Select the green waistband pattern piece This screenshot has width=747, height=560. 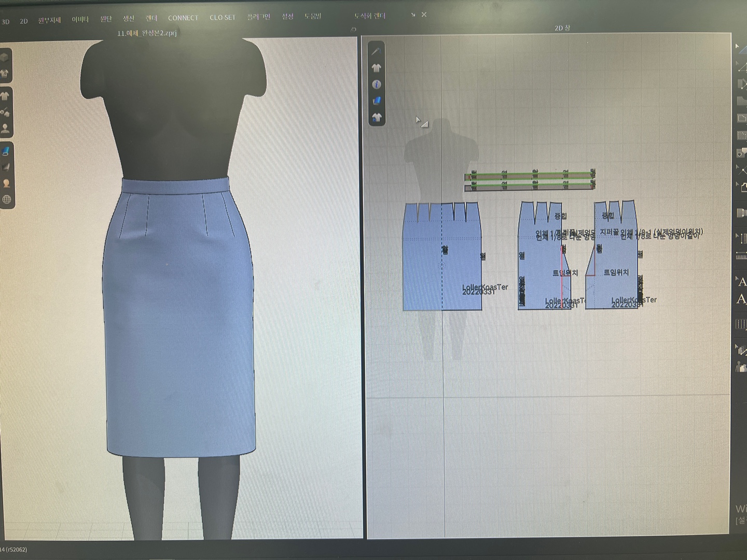point(529,176)
